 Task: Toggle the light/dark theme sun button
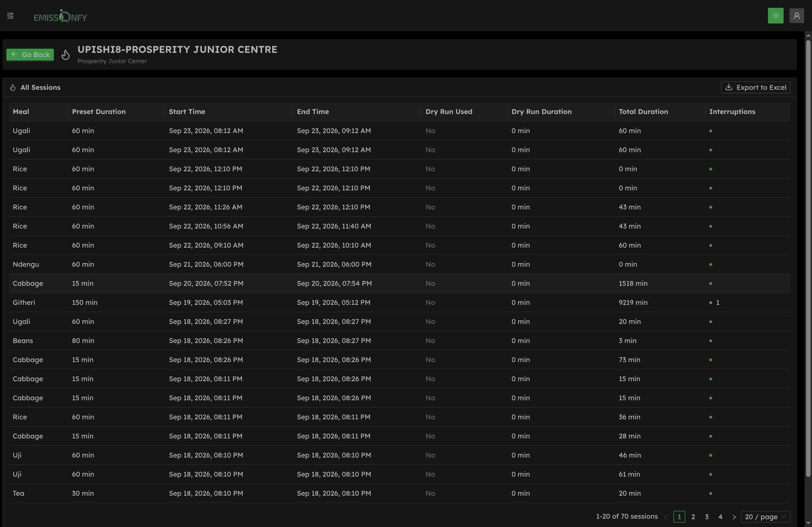[776, 16]
